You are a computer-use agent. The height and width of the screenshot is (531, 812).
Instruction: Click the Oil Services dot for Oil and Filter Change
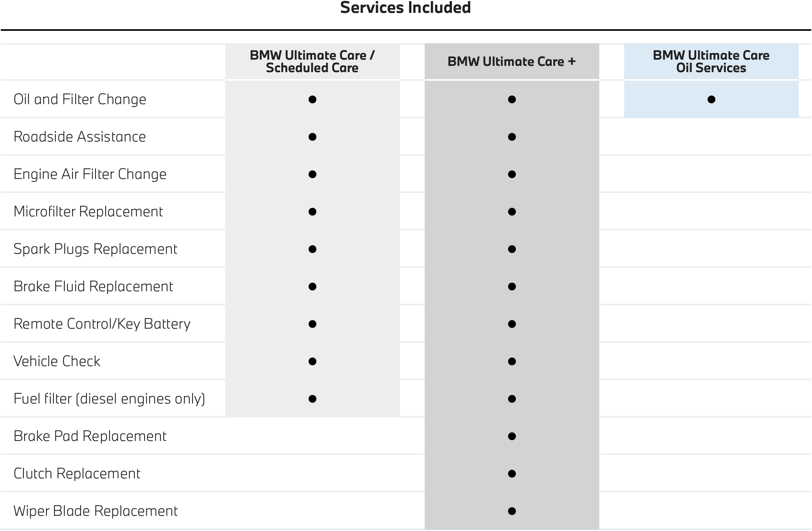pos(711,99)
